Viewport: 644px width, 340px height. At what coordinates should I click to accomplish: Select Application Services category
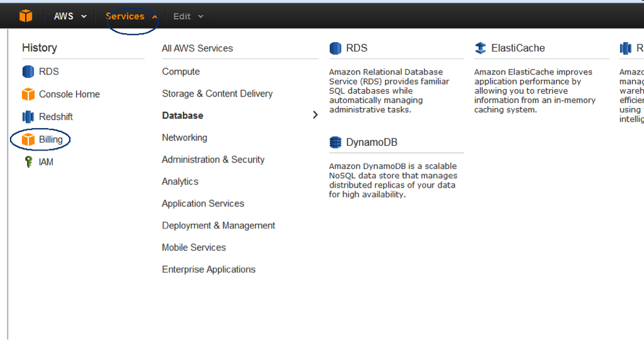tap(203, 203)
